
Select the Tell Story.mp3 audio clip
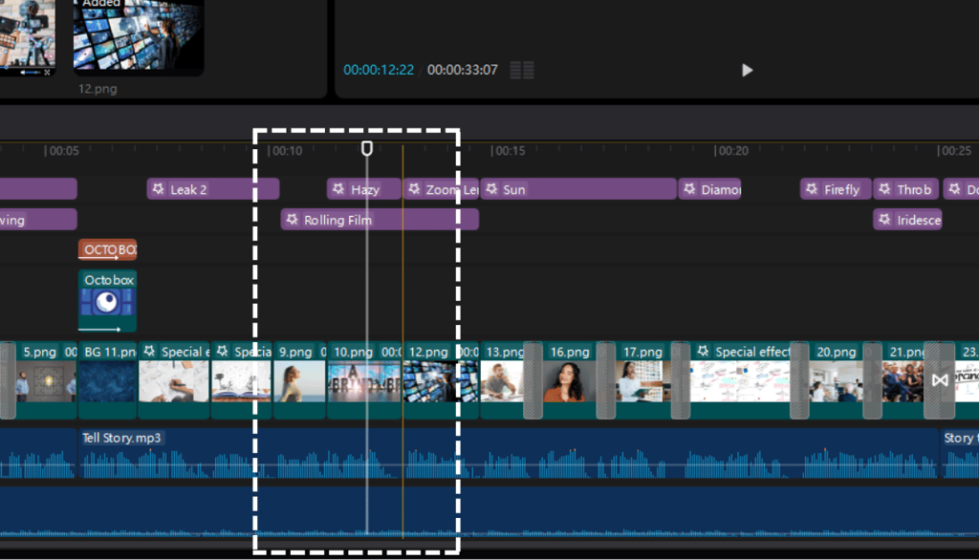509,453
